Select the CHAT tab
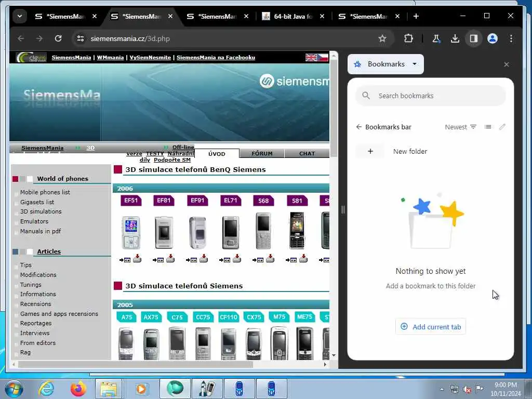This screenshot has height=399, width=532. pos(307,153)
